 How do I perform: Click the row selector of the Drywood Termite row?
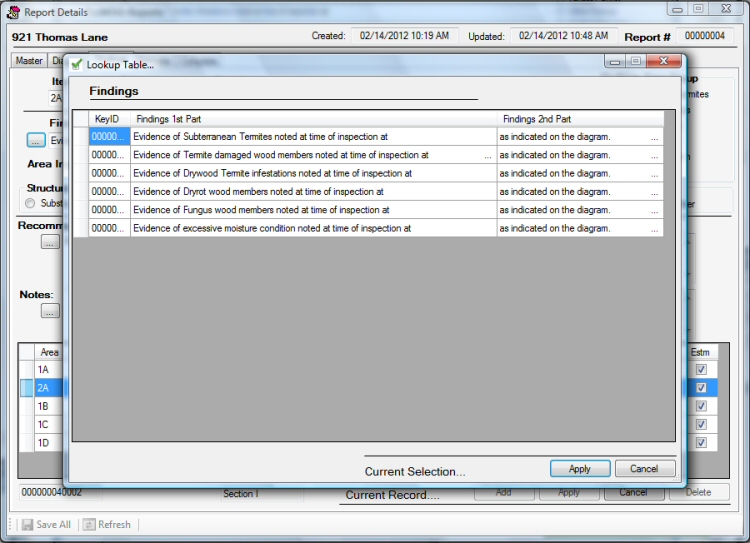(x=81, y=173)
